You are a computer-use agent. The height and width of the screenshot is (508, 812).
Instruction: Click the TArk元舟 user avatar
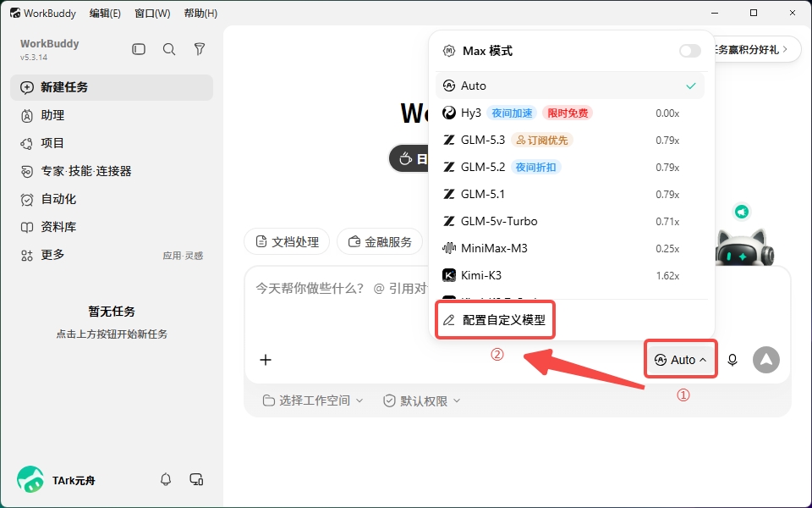[x=30, y=479]
